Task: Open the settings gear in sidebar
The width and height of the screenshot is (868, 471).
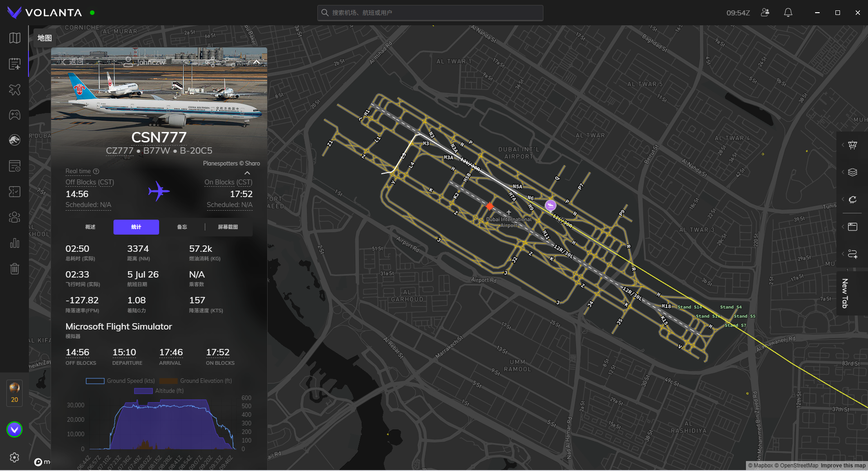Action: tap(14, 457)
